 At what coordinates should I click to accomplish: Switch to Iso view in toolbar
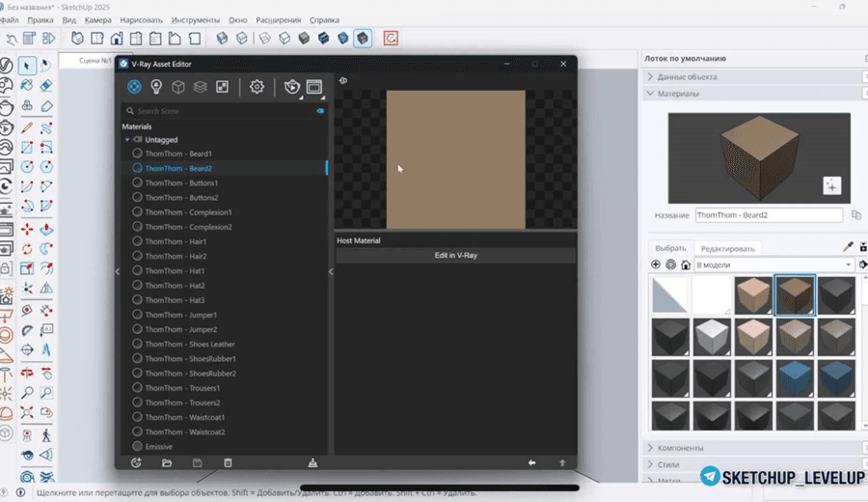77,39
